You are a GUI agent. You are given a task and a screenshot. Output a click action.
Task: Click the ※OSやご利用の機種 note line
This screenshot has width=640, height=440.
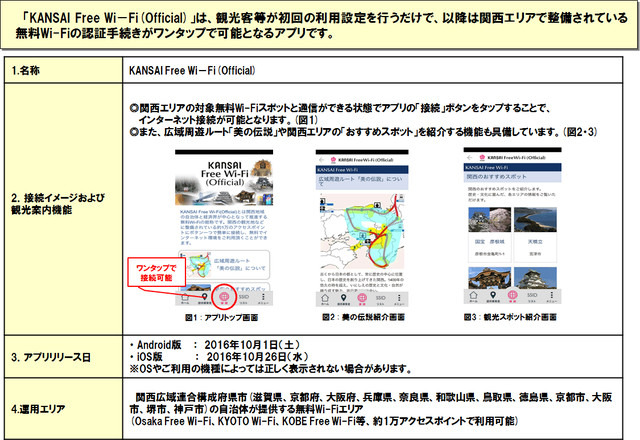[x=270, y=369]
